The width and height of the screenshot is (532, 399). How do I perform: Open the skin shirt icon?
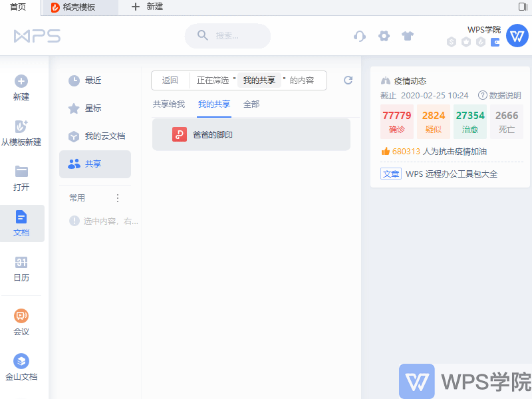(x=408, y=36)
